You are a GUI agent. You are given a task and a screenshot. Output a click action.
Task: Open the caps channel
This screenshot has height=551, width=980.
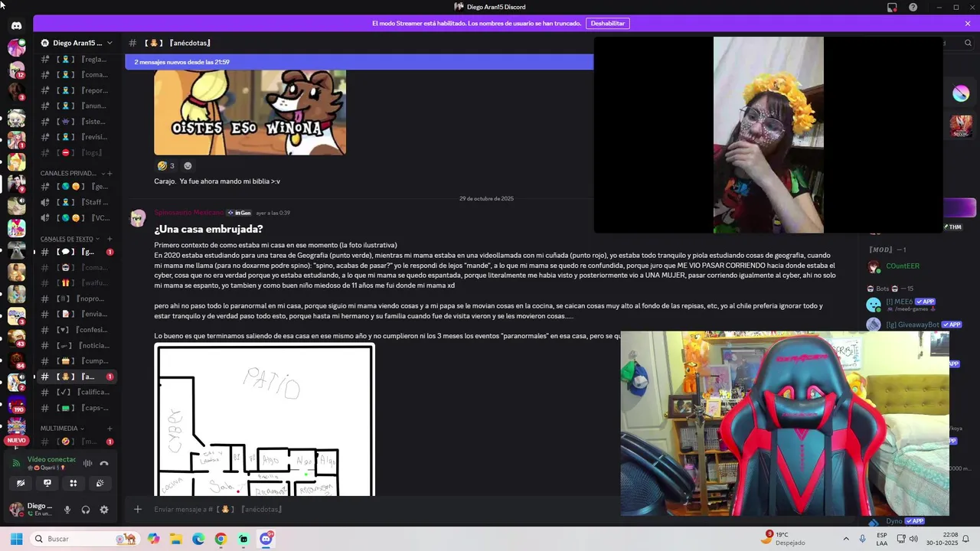coord(77,408)
